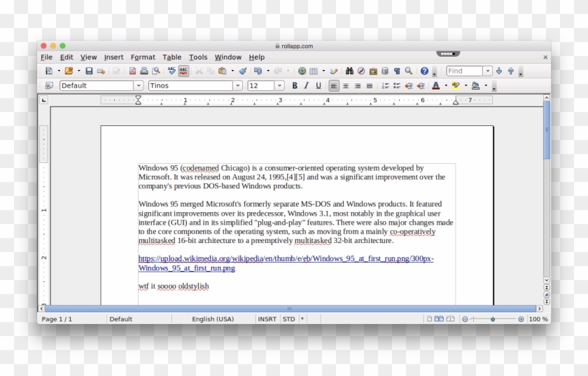This screenshot has width=588, height=376.
Task: Click the Zoom magnifier toolbar icon
Action: pyautogui.click(x=408, y=71)
